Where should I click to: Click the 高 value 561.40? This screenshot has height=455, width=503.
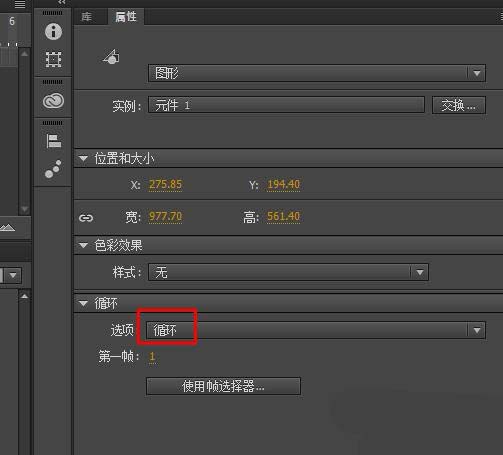click(x=284, y=217)
